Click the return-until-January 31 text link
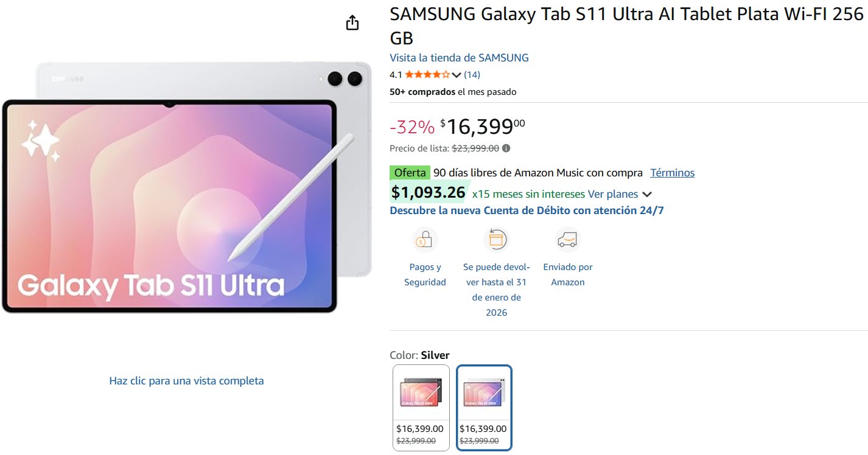The image size is (868, 455). (496, 290)
